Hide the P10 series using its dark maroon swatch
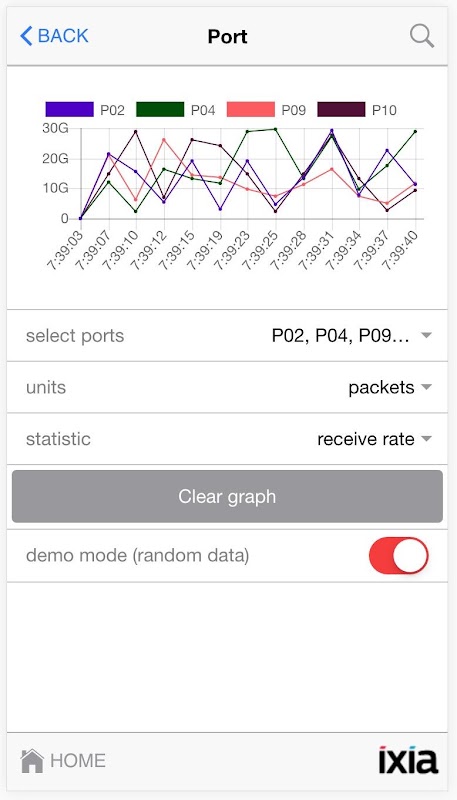The image size is (457, 800). pos(341,109)
